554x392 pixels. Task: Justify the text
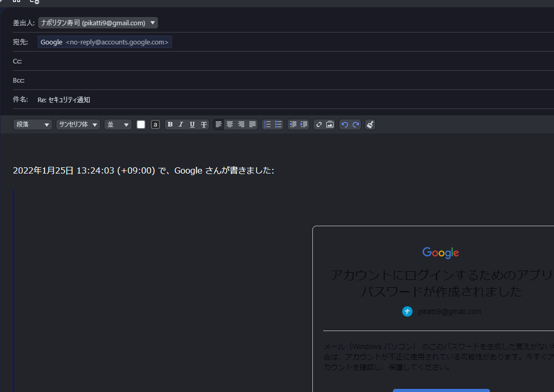(252, 124)
